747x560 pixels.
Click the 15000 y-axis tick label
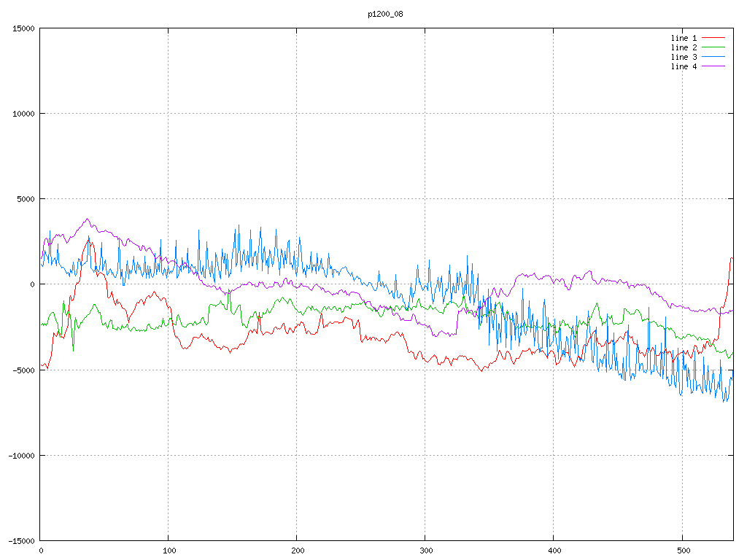click(x=23, y=28)
